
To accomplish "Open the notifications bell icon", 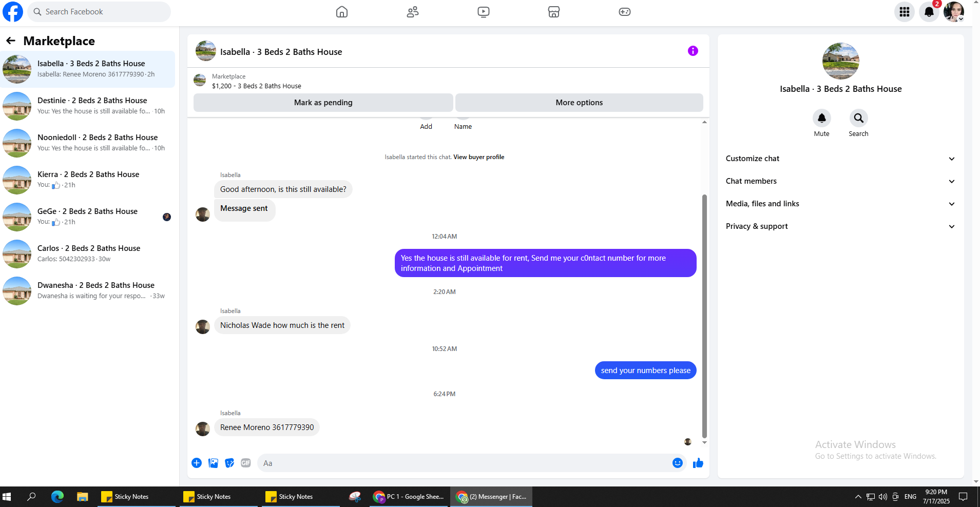I will click(929, 12).
